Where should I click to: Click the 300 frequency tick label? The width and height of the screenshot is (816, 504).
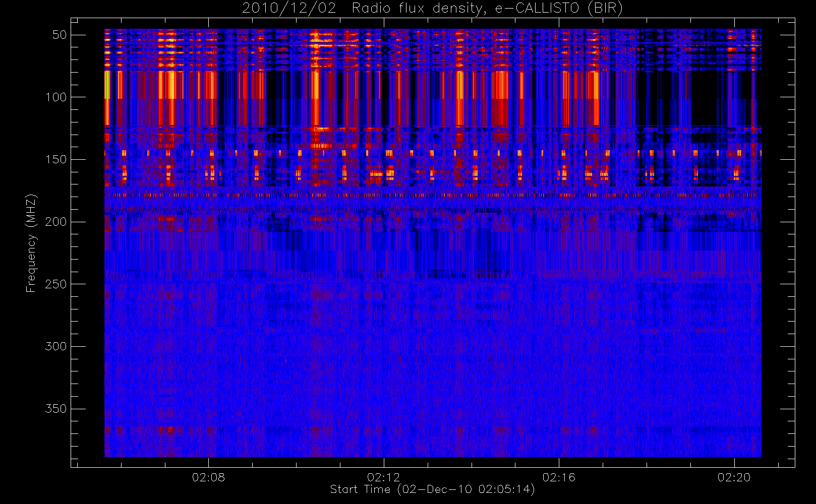(x=56, y=347)
